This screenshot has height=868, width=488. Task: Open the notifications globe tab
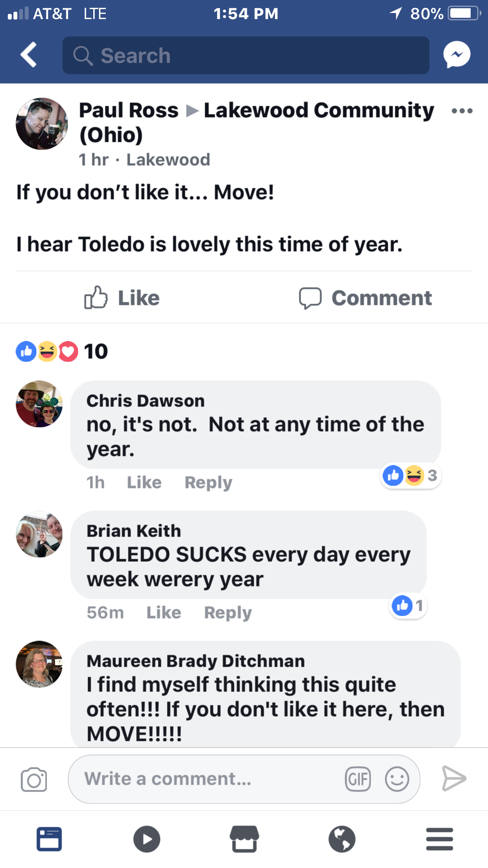tap(342, 839)
